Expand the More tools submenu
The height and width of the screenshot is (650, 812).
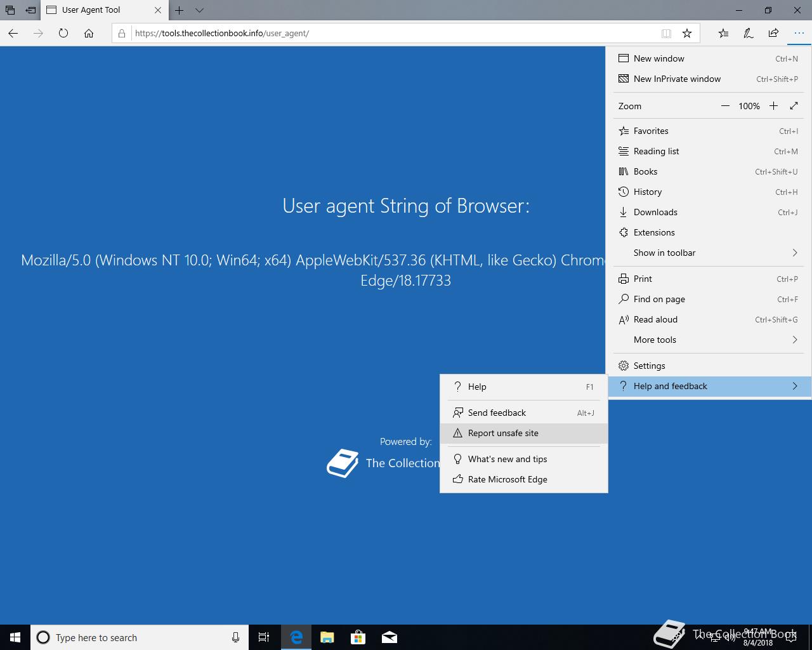[709, 340]
